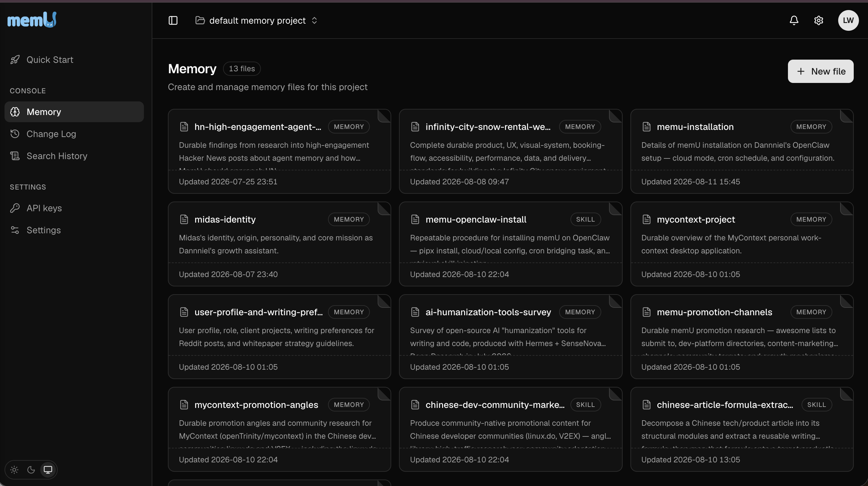Viewport: 868px width, 486px height.
Task: Open the midas-identity file
Action: (279, 244)
